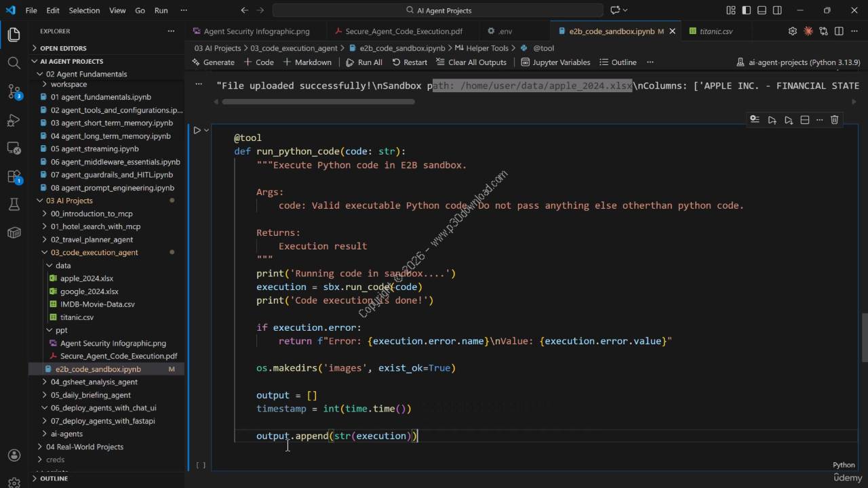
Task: Open the Accounts icon in activity bar
Action: [x=14, y=455]
